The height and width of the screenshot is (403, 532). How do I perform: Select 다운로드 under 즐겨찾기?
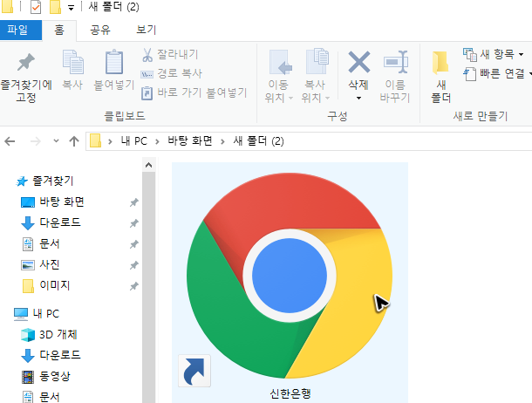click(60, 223)
